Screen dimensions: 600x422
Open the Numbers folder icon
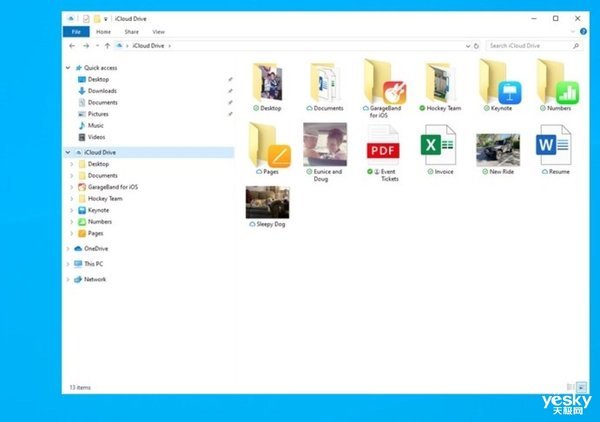pos(558,82)
